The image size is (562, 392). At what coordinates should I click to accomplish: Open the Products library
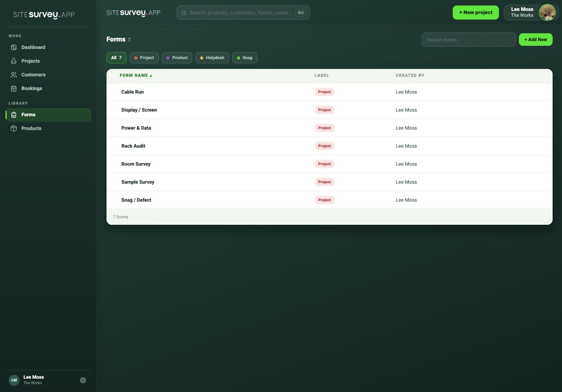pyautogui.click(x=48, y=128)
